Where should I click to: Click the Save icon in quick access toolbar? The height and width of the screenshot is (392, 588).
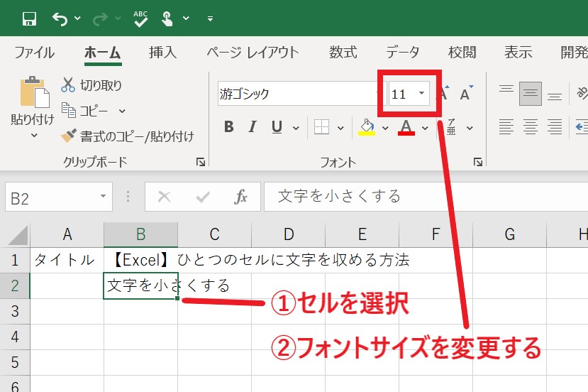coord(29,18)
